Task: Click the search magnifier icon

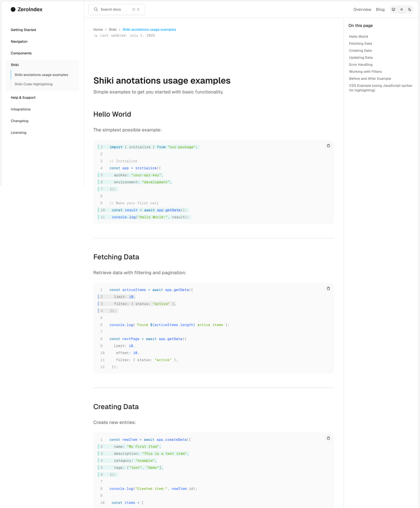Action: click(x=96, y=10)
